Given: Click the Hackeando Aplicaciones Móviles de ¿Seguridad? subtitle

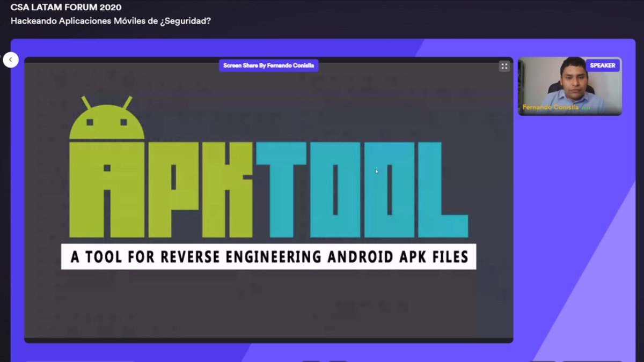Looking at the screenshot, I should coord(111,21).
